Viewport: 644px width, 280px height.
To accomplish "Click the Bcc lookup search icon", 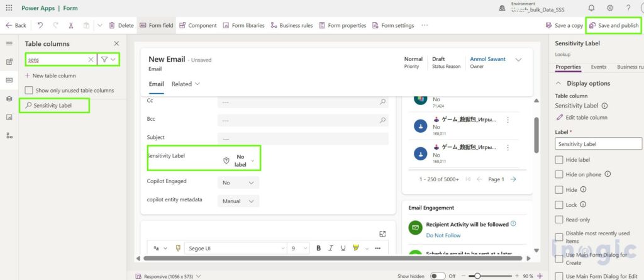I will point(382,120).
